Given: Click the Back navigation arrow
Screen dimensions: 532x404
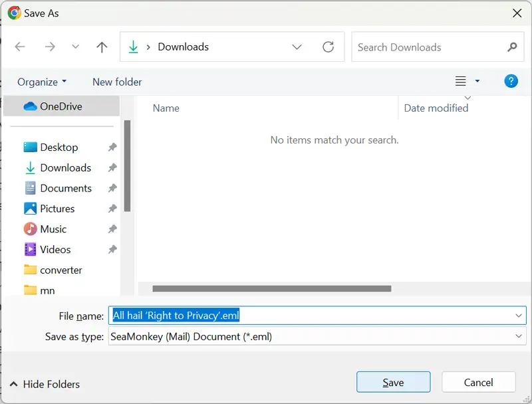Looking at the screenshot, I should (20, 47).
